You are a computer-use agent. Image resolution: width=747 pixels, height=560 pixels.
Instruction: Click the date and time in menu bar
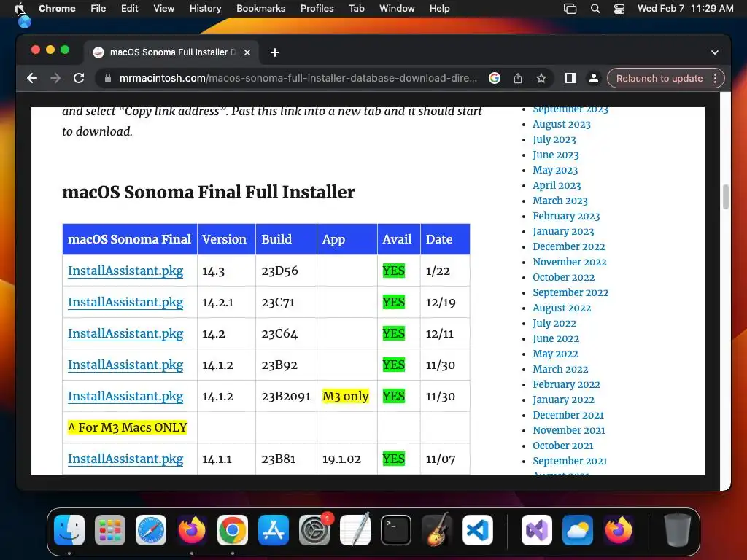685,9
